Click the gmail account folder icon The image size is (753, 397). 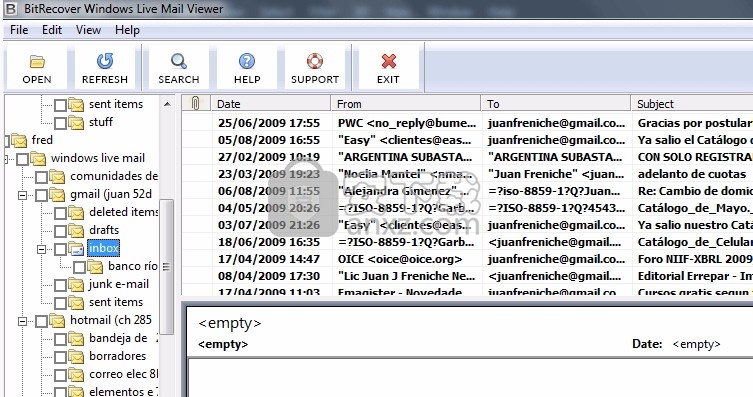coord(57,195)
